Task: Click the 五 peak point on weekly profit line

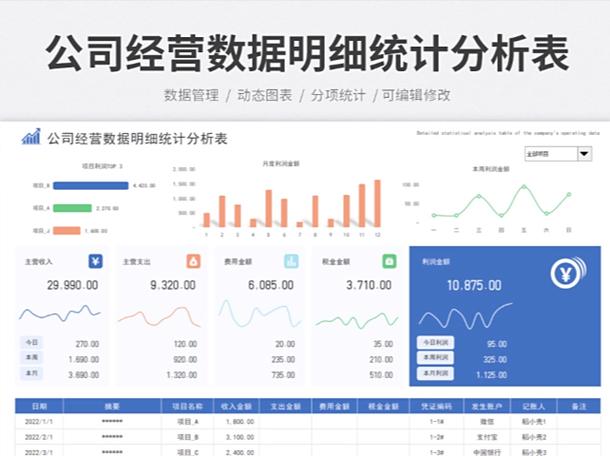Action: tap(524, 187)
